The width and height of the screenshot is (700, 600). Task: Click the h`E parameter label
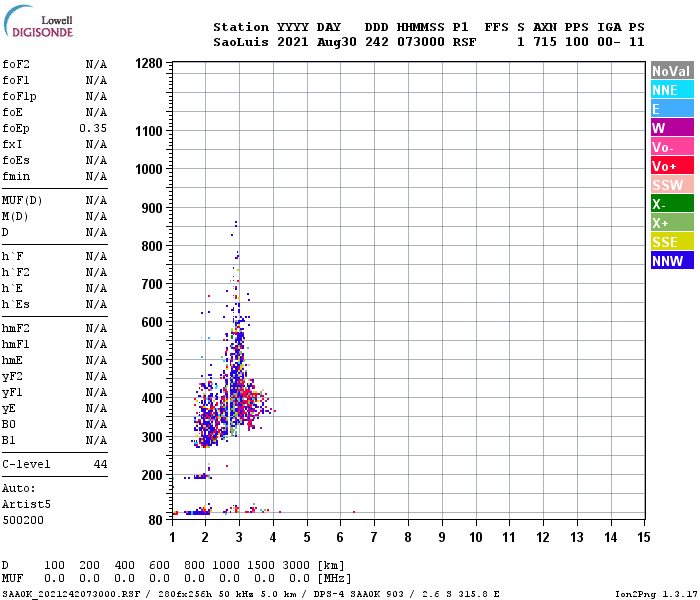(12, 288)
